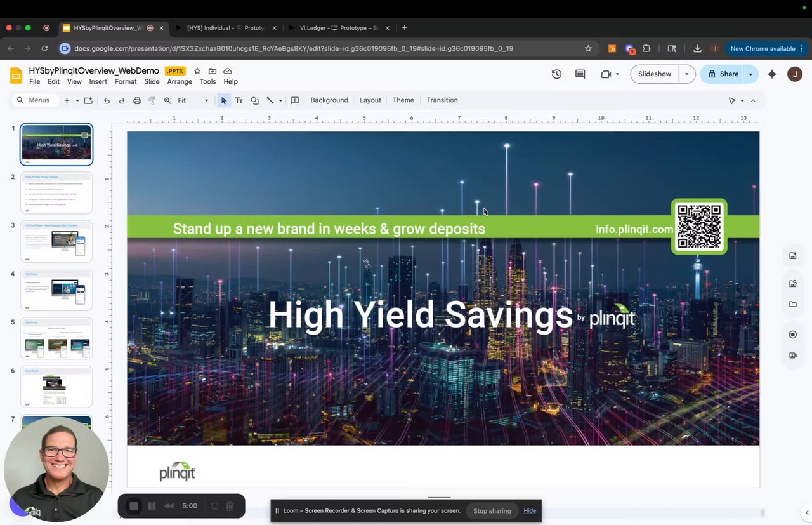Add a new slide with the plus button
The width and height of the screenshot is (812, 525).
point(67,100)
